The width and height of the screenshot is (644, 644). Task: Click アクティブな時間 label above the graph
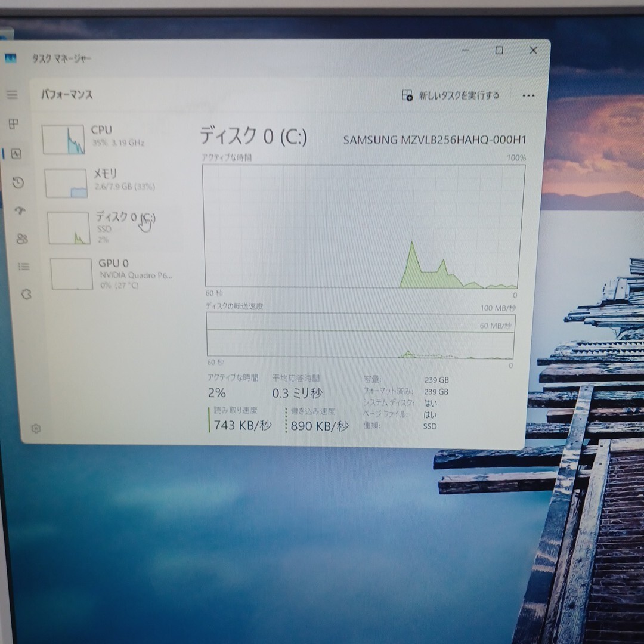[227, 157]
